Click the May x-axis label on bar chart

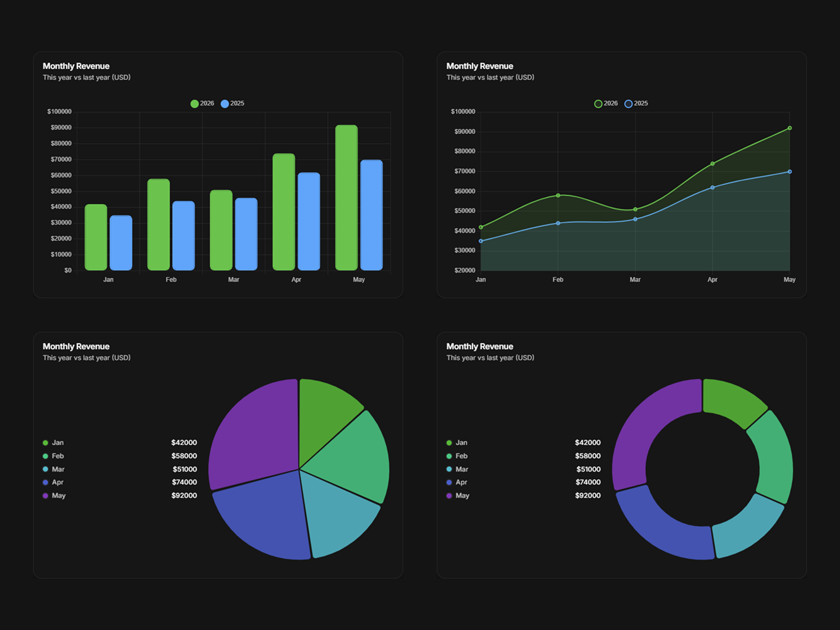pyautogui.click(x=359, y=279)
